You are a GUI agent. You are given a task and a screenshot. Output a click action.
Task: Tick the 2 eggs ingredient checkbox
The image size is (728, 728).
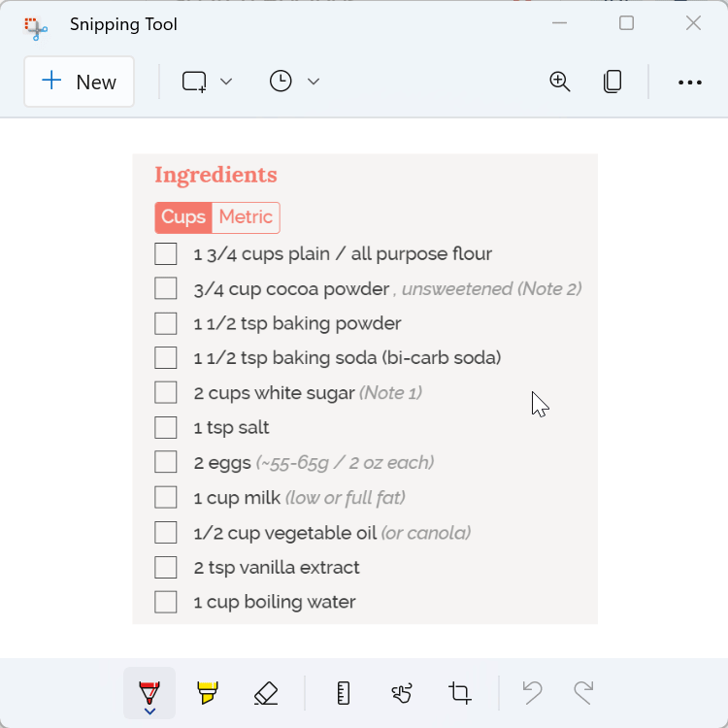(166, 462)
